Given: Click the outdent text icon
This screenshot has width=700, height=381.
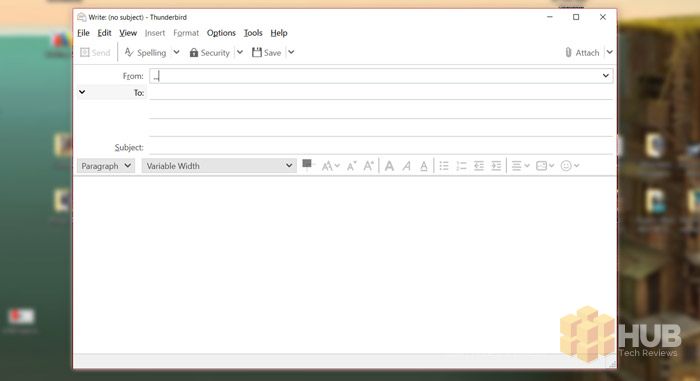Looking at the screenshot, I should pos(479,166).
